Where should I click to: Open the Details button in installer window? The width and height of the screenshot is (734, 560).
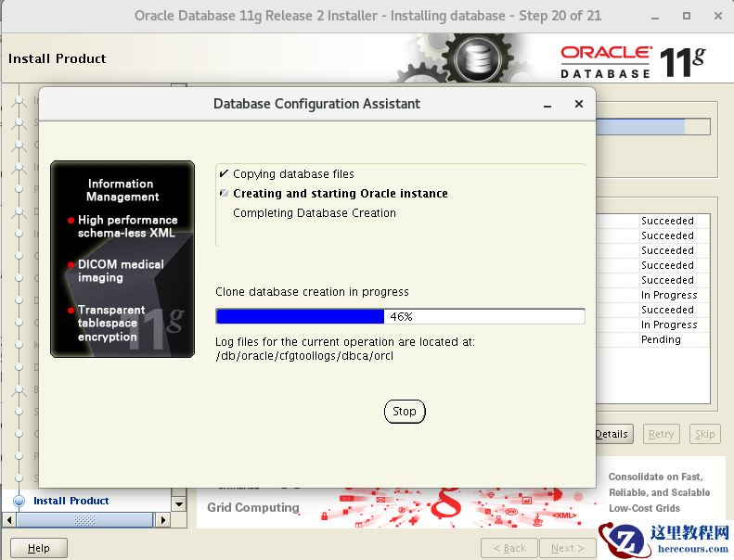point(614,434)
